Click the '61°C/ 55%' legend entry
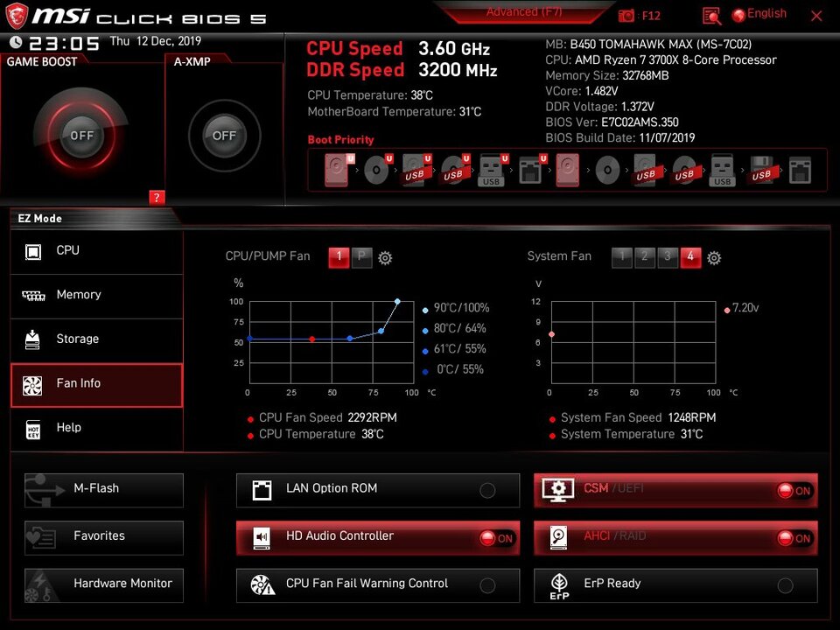The height and width of the screenshot is (630, 840). tap(459, 349)
